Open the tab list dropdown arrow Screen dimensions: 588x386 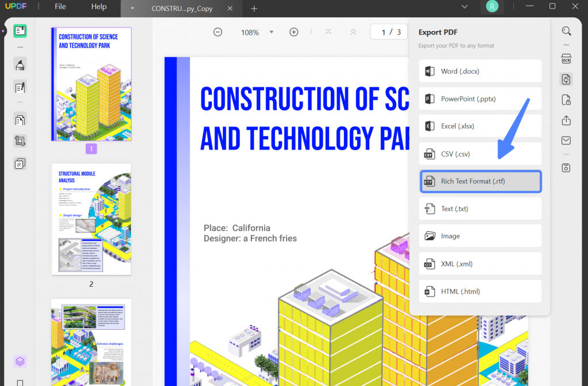(132, 8)
